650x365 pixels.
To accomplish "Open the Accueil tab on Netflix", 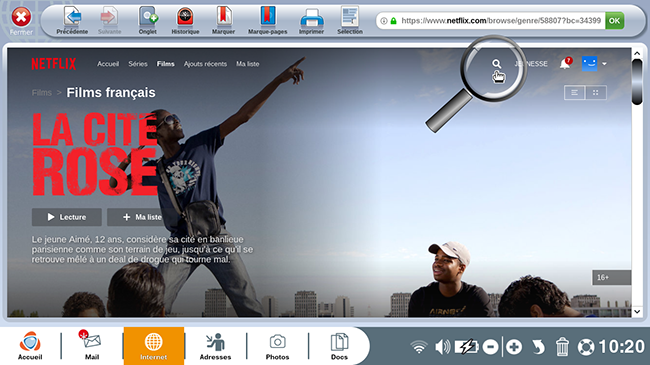I will coord(108,64).
